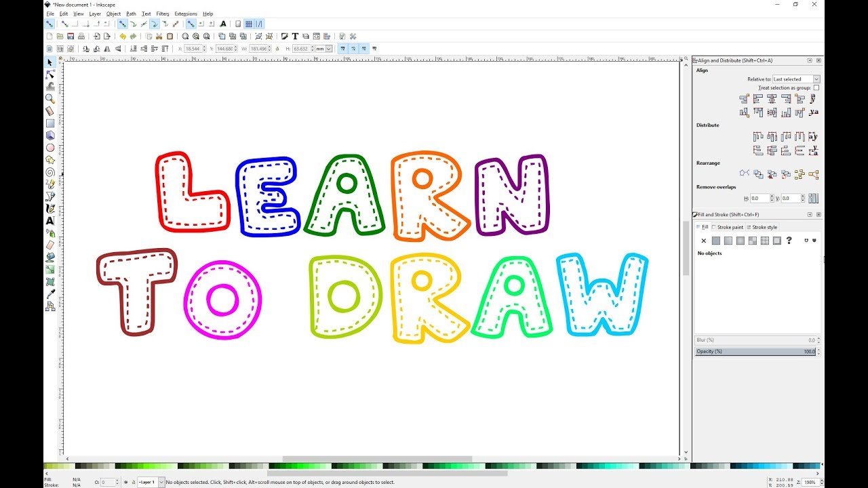This screenshot has height=488, width=868.
Task: Open the Filters menu
Action: [163, 14]
